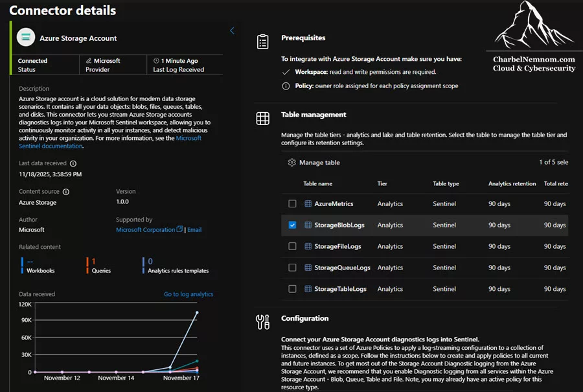Screen dimensions: 583x392
Task: Check the StorageFileLogs row checkbox
Action: 292,246
